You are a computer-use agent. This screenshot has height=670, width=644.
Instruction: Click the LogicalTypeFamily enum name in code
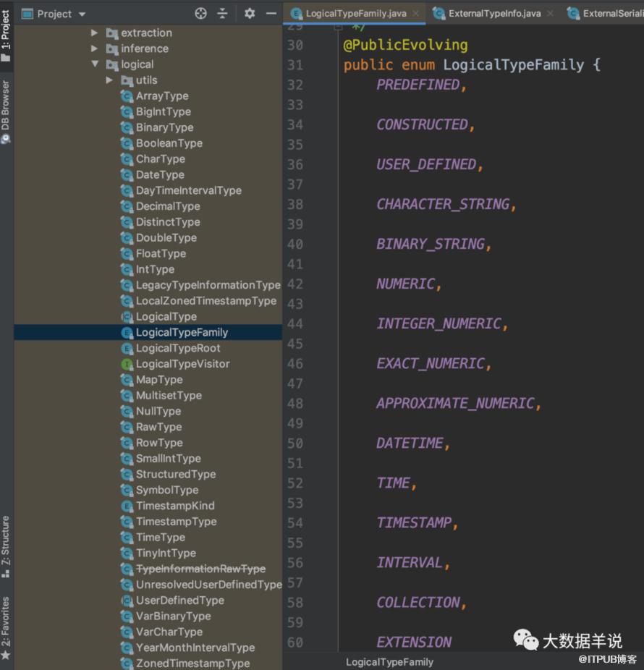tap(513, 65)
